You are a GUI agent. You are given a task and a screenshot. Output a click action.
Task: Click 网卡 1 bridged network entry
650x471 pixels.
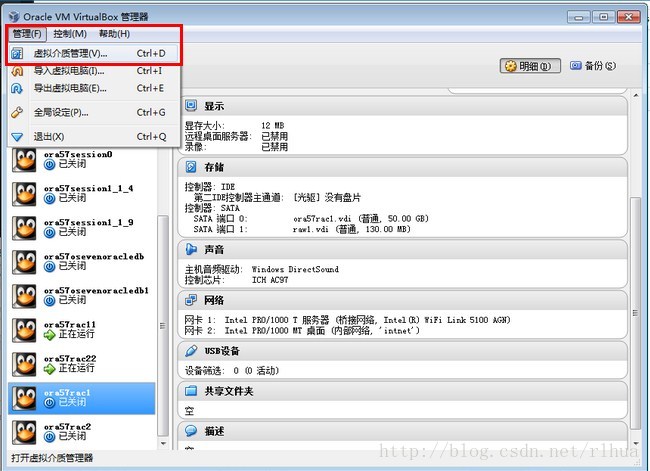click(347, 320)
